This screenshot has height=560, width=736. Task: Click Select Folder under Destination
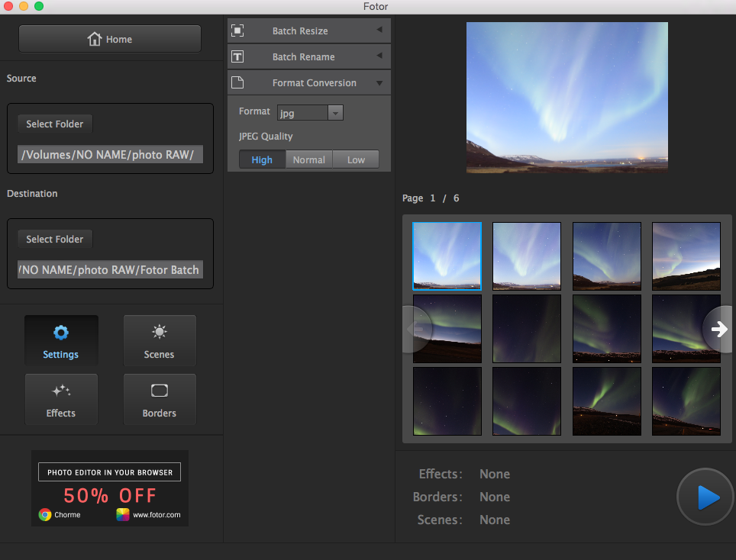tap(55, 239)
